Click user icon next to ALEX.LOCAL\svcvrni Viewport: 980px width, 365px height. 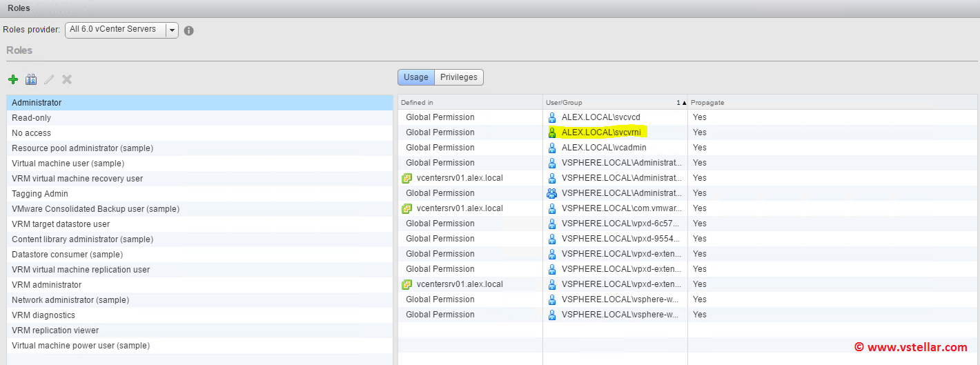(552, 132)
